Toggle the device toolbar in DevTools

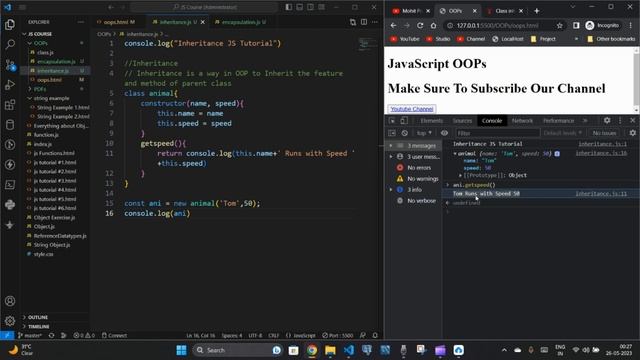[x=404, y=120]
